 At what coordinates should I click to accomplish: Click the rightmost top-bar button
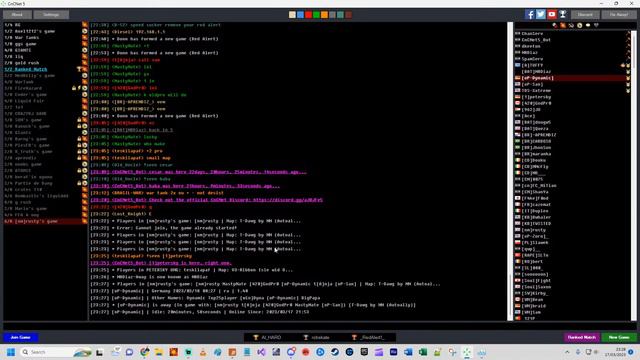pos(619,15)
